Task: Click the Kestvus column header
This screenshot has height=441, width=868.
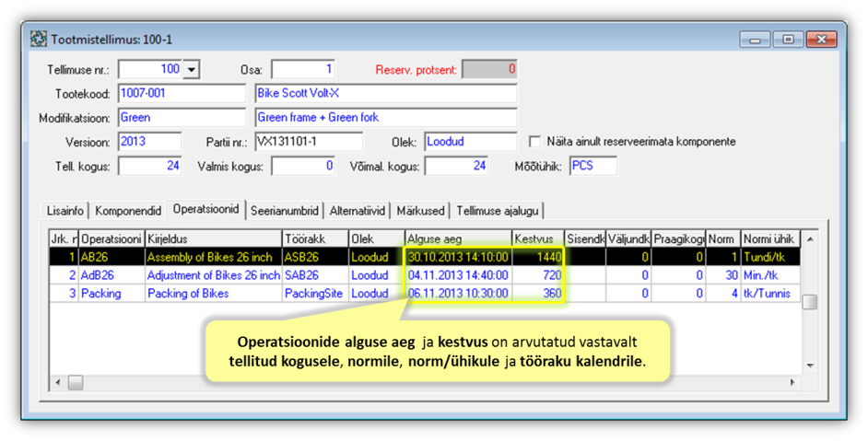Action: [x=538, y=239]
